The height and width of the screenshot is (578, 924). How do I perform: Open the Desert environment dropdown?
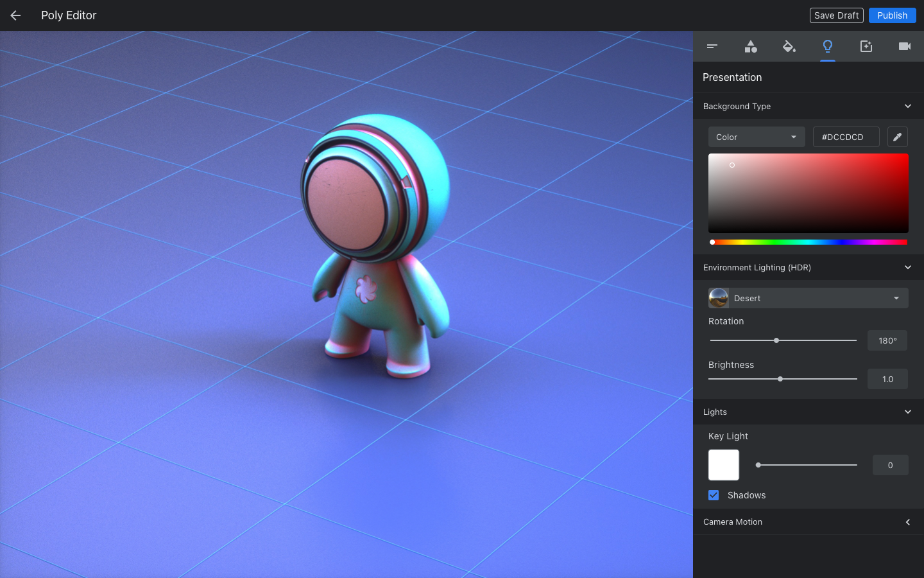click(x=809, y=298)
